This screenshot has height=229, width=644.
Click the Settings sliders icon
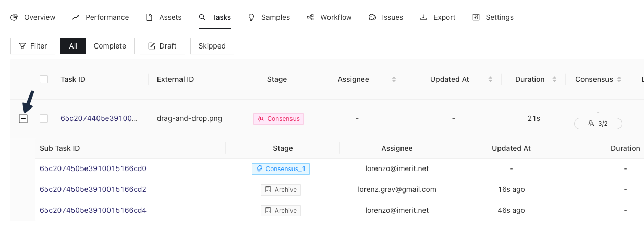click(476, 17)
